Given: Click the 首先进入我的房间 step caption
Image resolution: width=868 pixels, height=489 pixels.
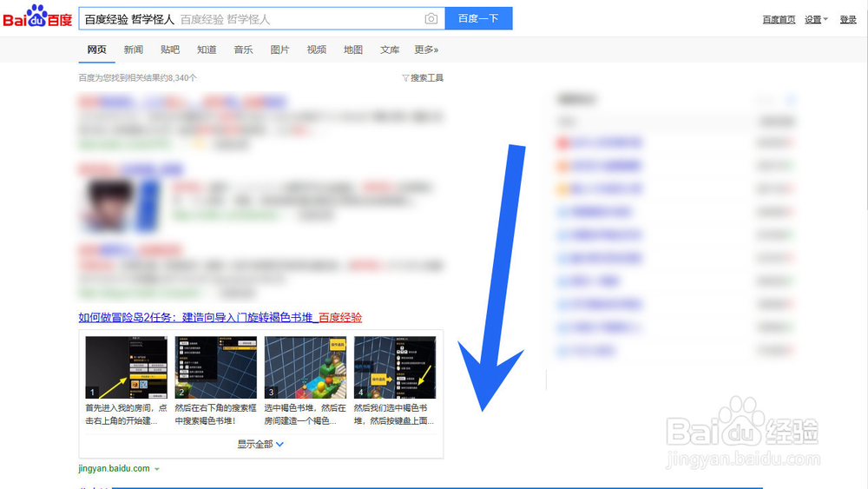Looking at the screenshot, I should click(126, 414).
